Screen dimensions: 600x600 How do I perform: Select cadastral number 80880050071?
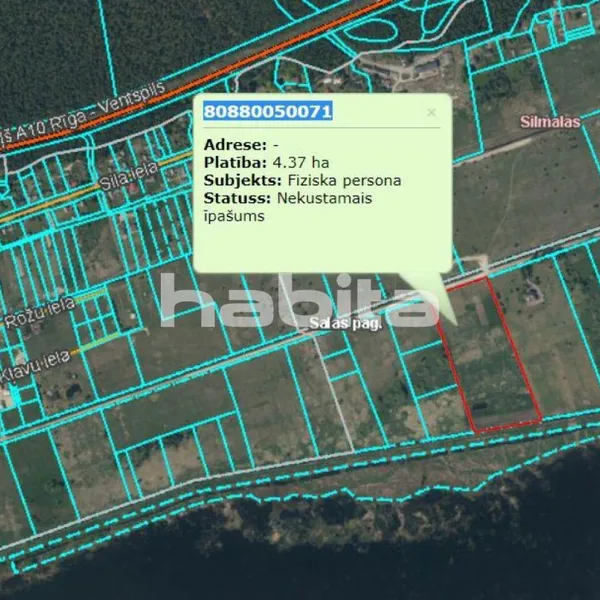[268, 111]
